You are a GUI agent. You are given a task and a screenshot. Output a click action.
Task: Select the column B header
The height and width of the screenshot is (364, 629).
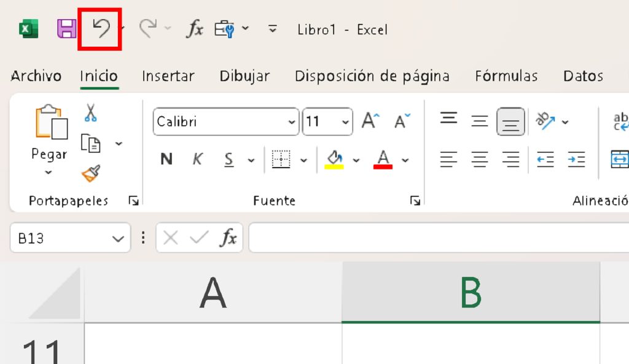471,292
